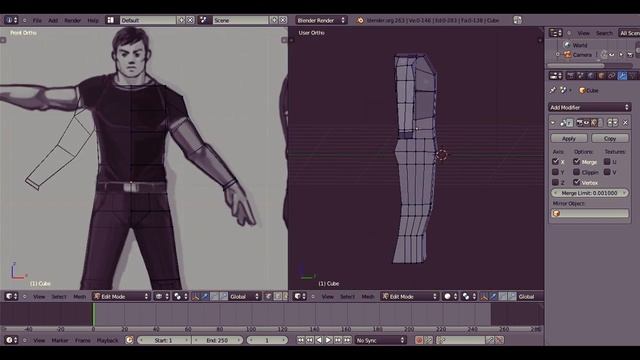Viewport: 640px width, 360px height.
Task: Open the Add menu
Action: [x=53, y=20]
